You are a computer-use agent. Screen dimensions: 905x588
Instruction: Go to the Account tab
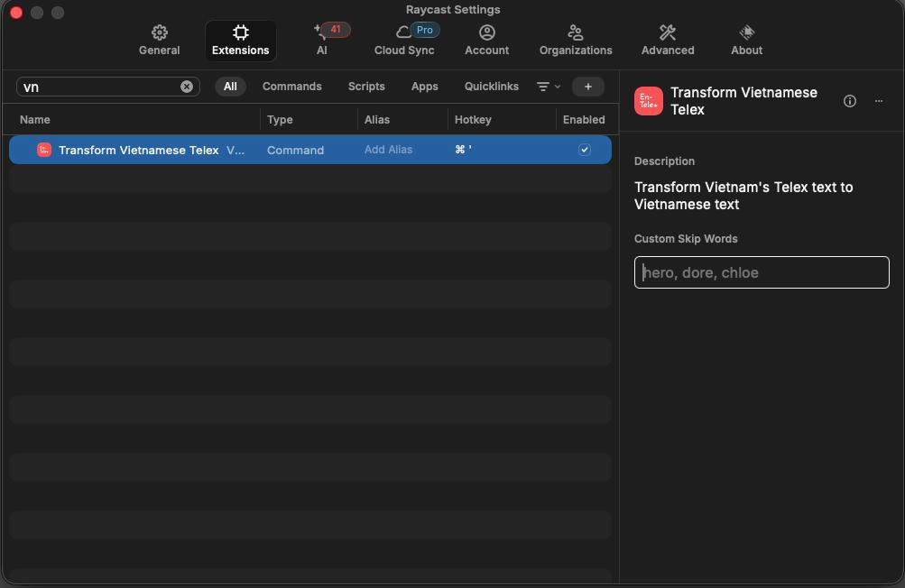[486, 41]
